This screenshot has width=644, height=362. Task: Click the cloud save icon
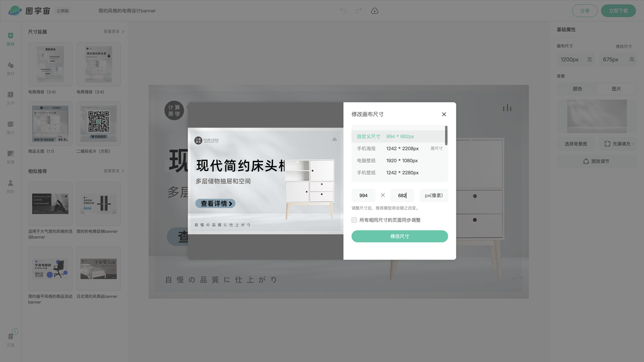(x=374, y=11)
